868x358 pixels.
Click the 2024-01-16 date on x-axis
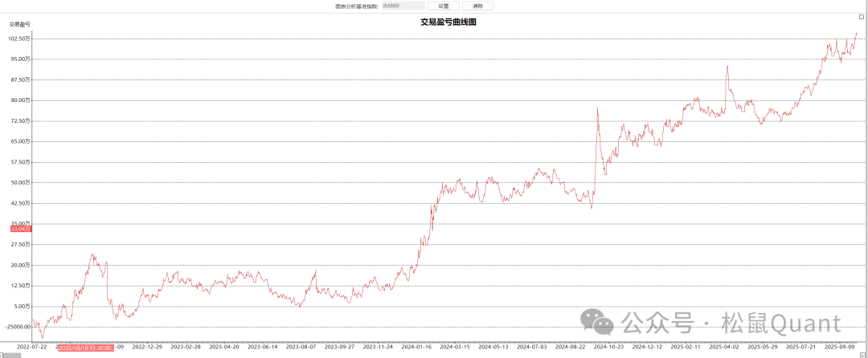point(416,347)
